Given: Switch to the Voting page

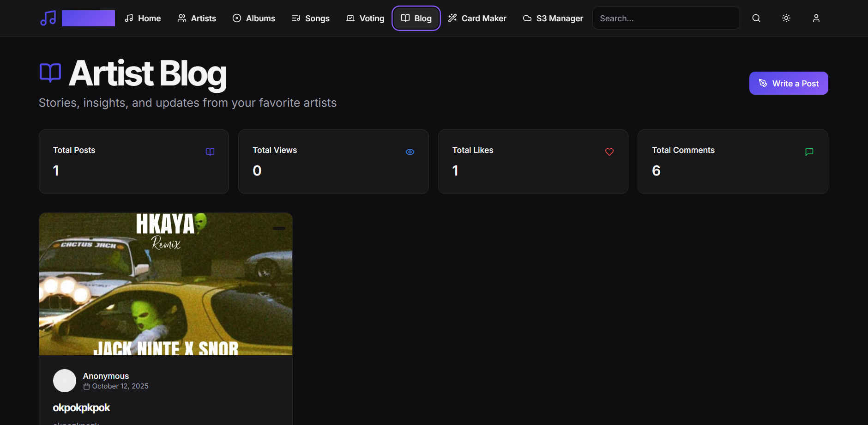Looking at the screenshot, I should click(365, 18).
